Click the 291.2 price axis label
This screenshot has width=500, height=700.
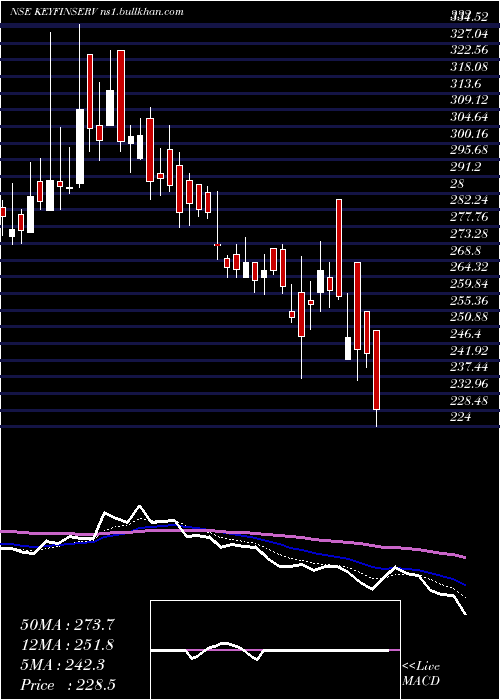pyautogui.click(x=465, y=166)
